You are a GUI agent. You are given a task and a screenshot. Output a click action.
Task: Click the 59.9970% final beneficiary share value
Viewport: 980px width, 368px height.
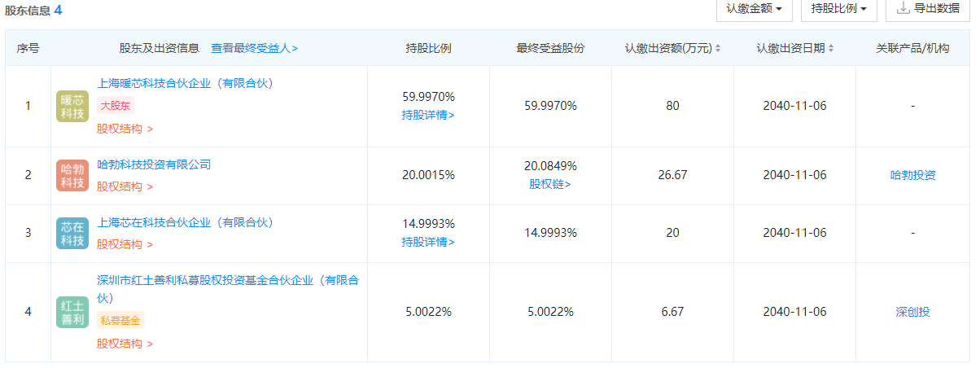(x=550, y=106)
